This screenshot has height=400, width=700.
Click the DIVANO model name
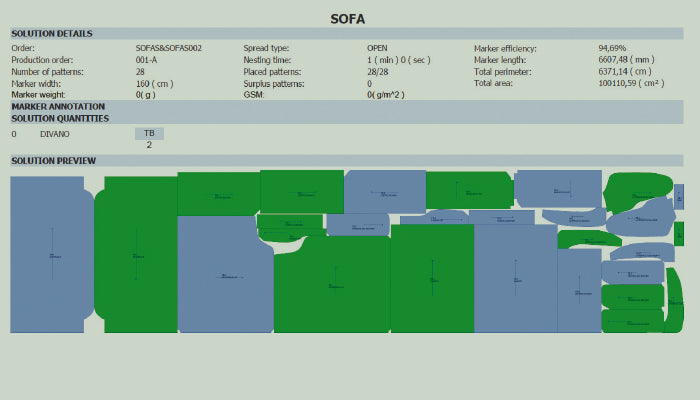pyautogui.click(x=55, y=133)
